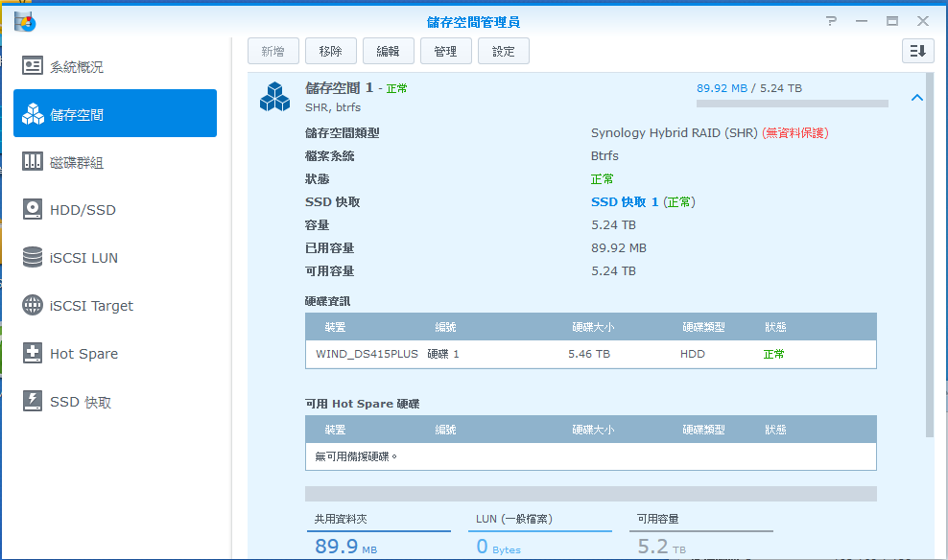Click the WIND_DS415PLUS device cell
The width and height of the screenshot is (948, 560).
[367, 354]
